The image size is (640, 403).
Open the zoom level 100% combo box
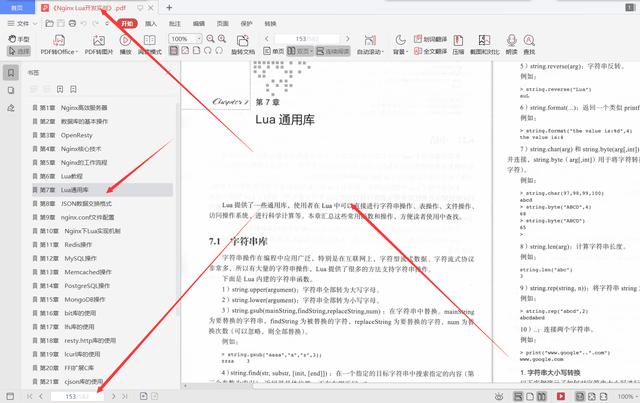[185, 39]
